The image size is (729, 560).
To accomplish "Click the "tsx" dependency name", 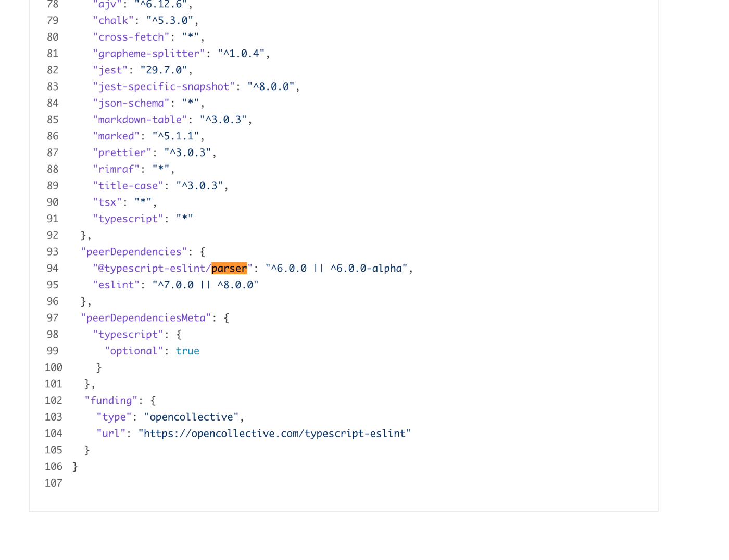I will (107, 202).
